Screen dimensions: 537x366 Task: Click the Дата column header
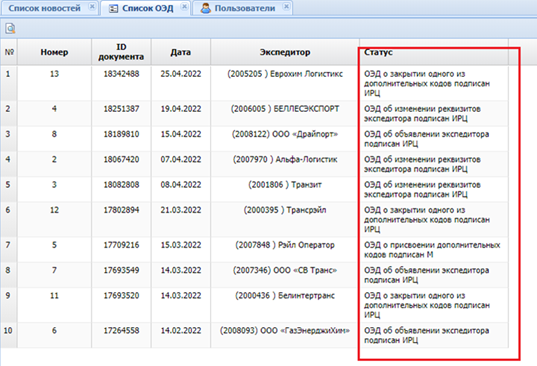click(181, 52)
